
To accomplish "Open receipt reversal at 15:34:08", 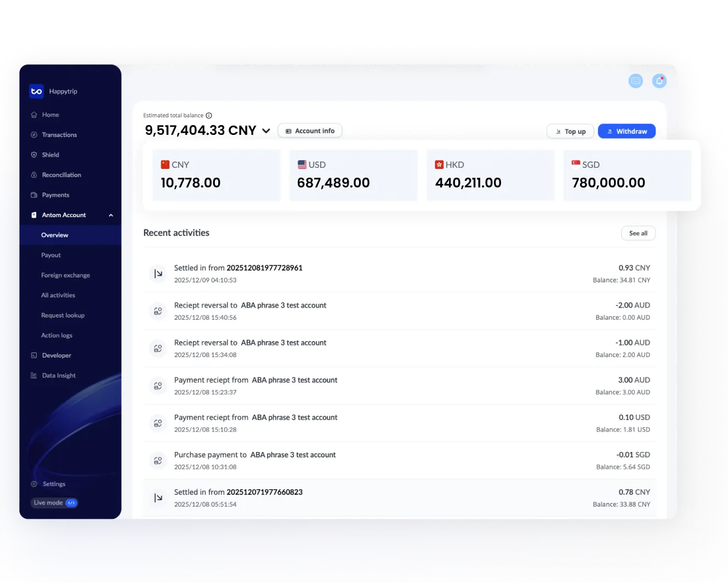I will point(399,348).
